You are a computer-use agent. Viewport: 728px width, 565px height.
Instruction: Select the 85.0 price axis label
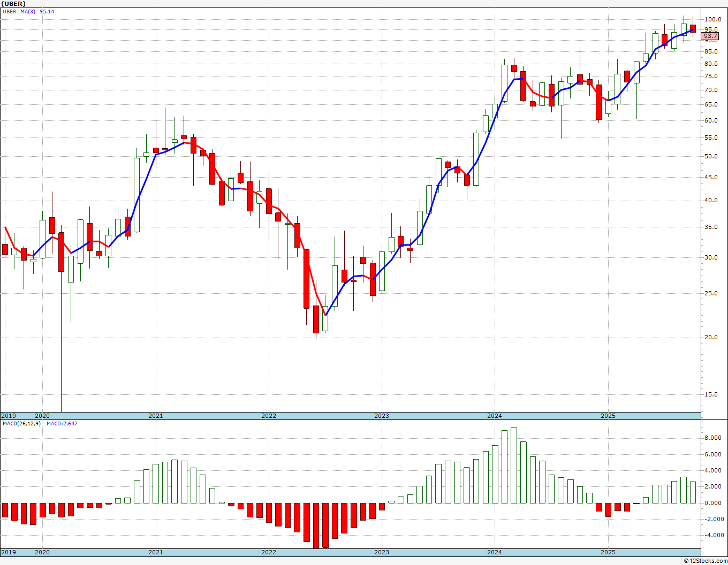coord(711,52)
